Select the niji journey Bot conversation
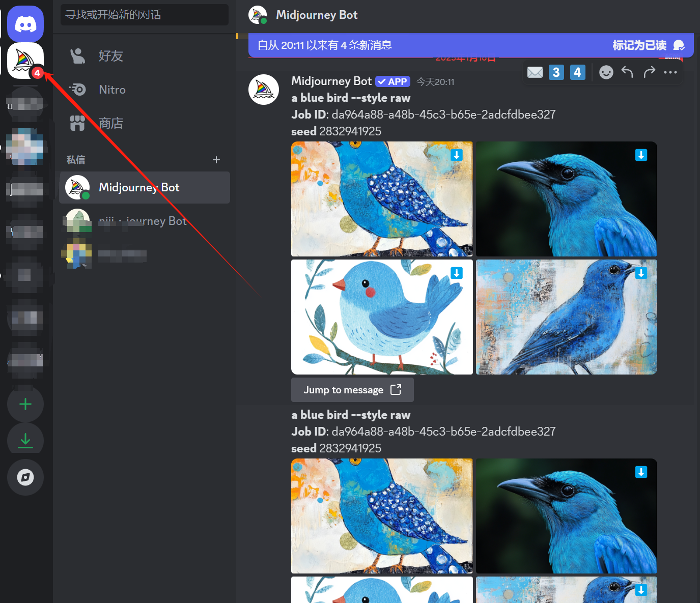 [145, 221]
